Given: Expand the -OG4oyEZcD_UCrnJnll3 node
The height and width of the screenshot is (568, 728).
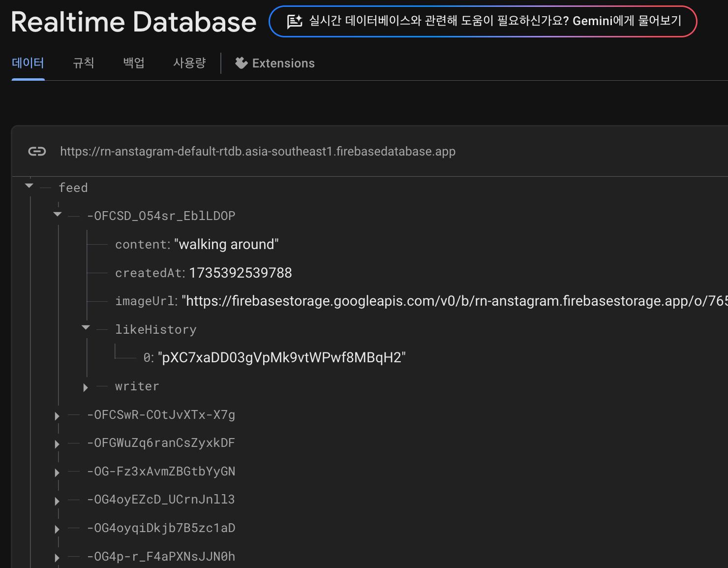Looking at the screenshot, I should pyautogui.click(x=57, y=501).
